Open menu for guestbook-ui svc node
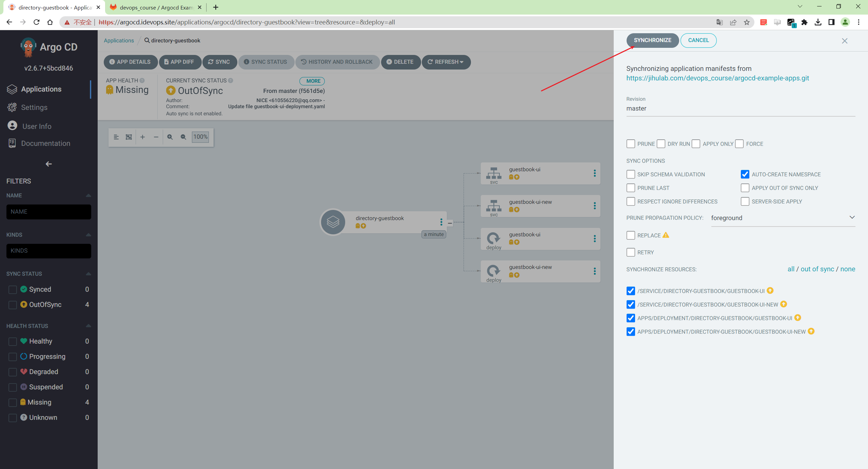This screenshot has width=868, height=469. 594,173
